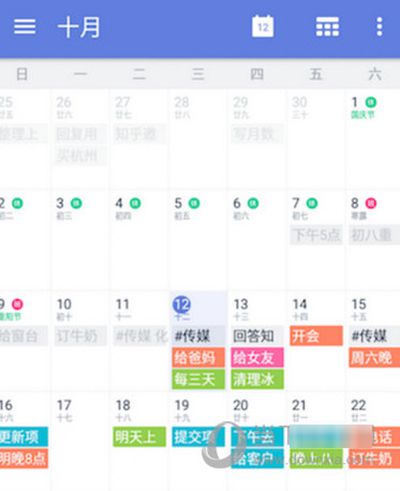400x491 pixels.
Task: Select October 10 date number
Action: 64,304
